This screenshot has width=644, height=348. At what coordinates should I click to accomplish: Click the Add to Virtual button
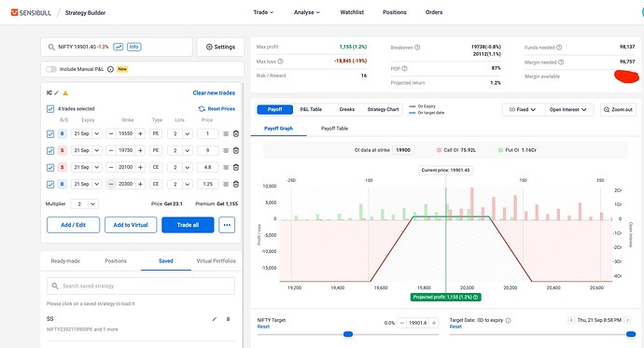(131, 225)
